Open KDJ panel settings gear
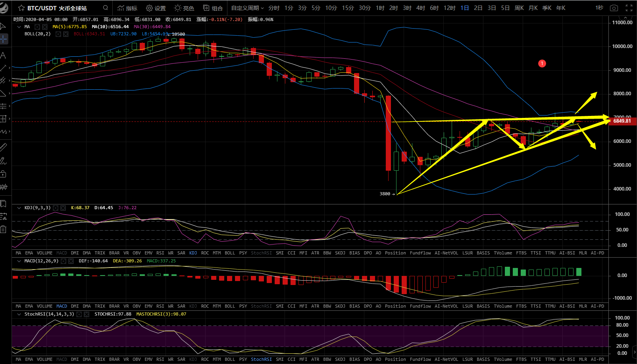The height and width of the screenshot is (364, 637). 56,208
